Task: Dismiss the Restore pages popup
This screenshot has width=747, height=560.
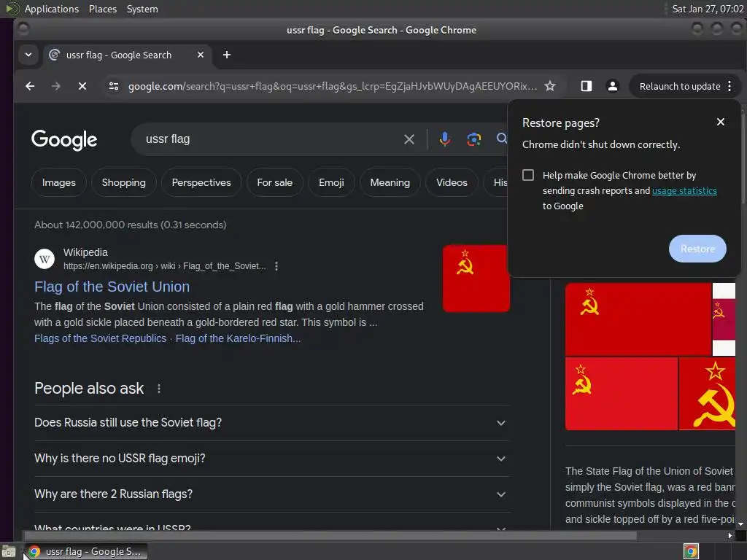Action: pos(720,122)
